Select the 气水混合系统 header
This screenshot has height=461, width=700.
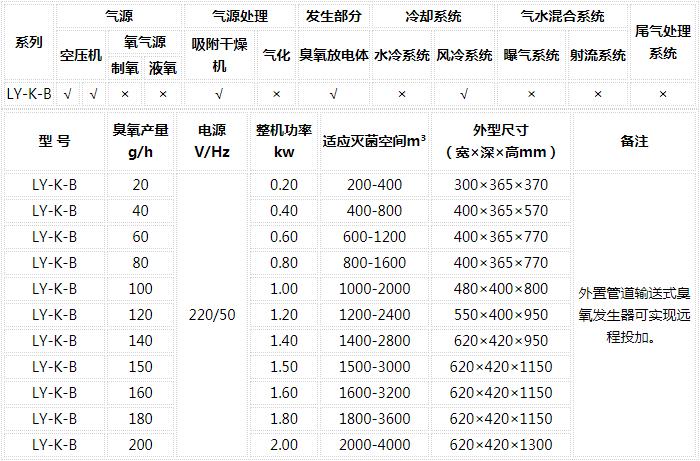(x=562, y=16)
